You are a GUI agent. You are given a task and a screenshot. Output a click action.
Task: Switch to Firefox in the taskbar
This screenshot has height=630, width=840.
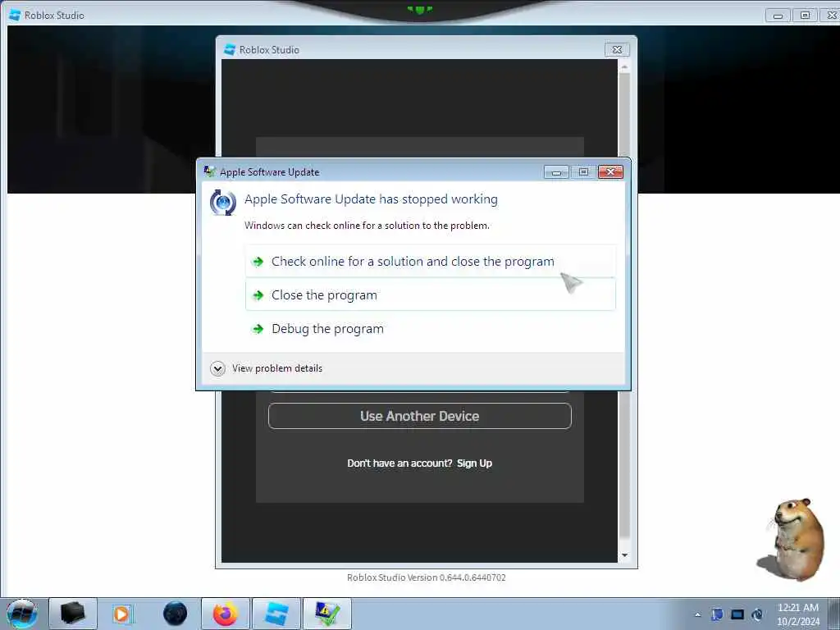tap(225, 614)
